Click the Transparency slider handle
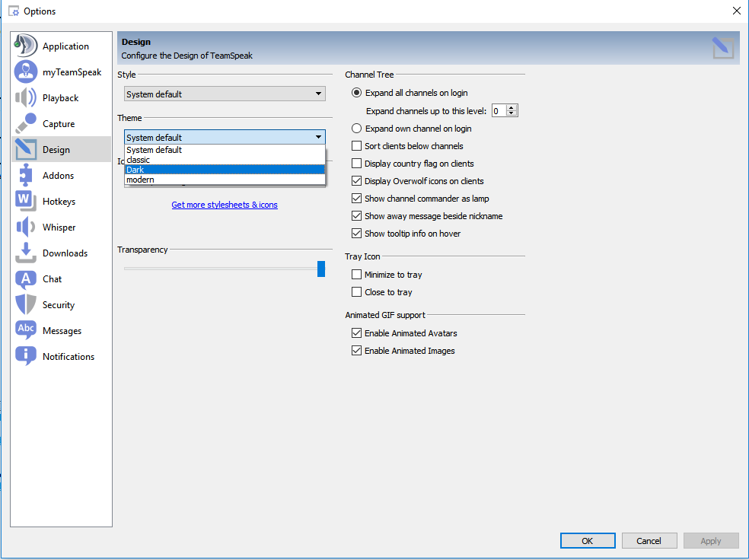749x560 pixels. pyautogui.click(x=321, y=269)
